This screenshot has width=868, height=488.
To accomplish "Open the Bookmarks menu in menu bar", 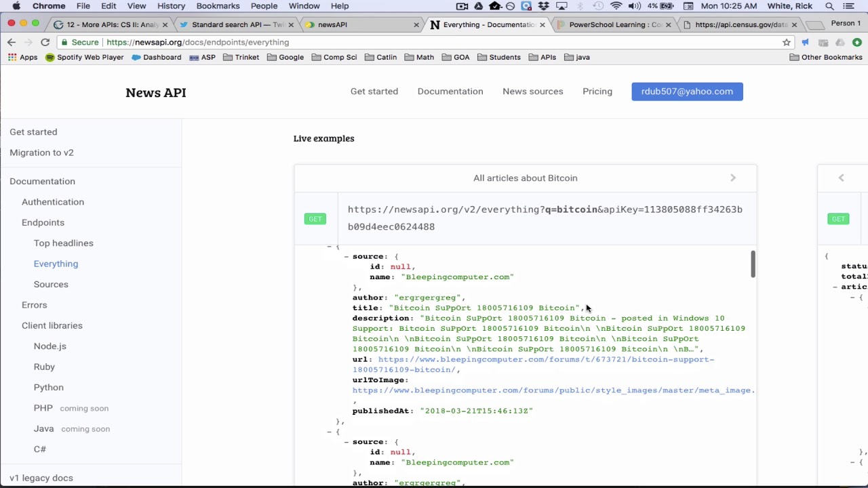I will coord(218,6).
